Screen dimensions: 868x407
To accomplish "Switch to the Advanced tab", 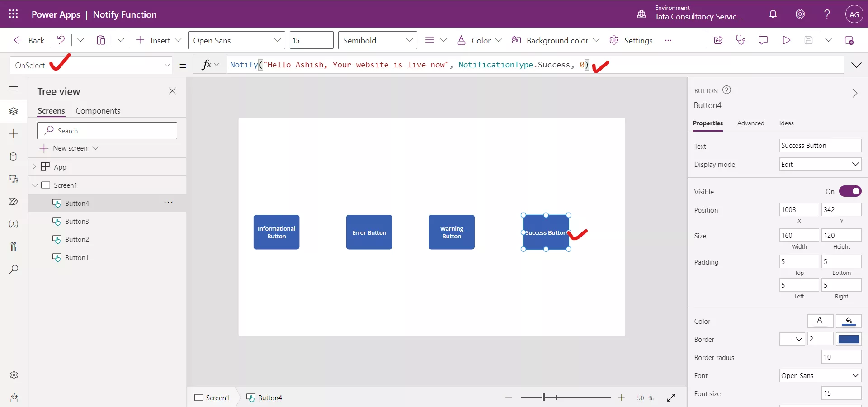I will coord(750,123).
